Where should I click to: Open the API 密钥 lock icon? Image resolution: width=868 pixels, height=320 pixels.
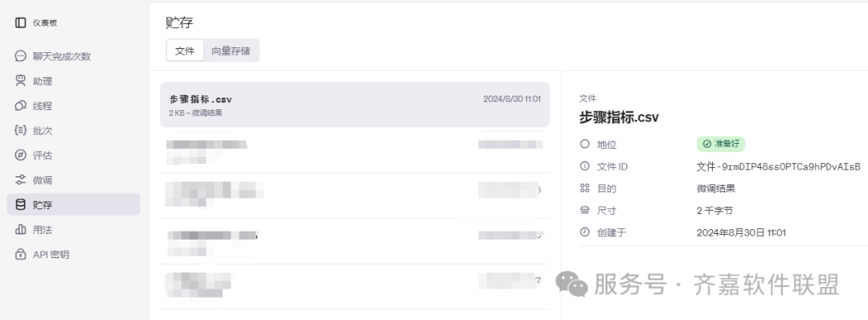(20, 254)
